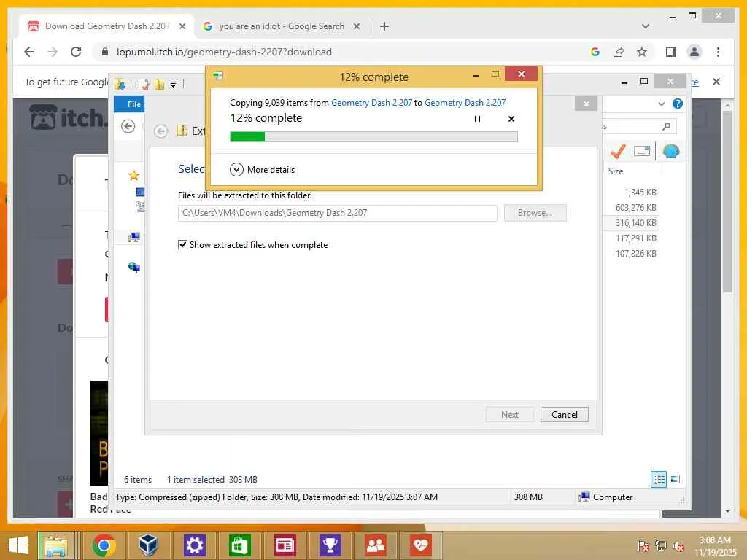Switch to you are an idiot tab
This screenshot has width=747, height=560.
pos(281,26)
